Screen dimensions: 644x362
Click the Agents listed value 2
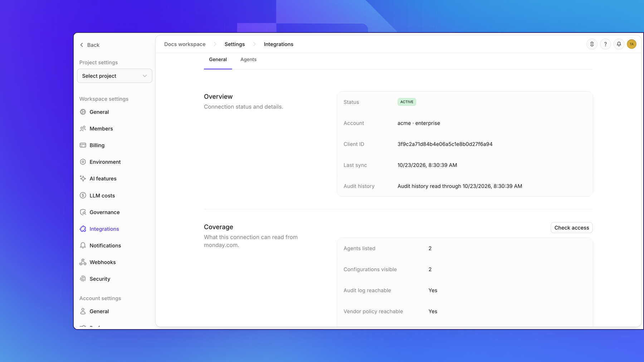pyautogui.click(x=430, y=248)
